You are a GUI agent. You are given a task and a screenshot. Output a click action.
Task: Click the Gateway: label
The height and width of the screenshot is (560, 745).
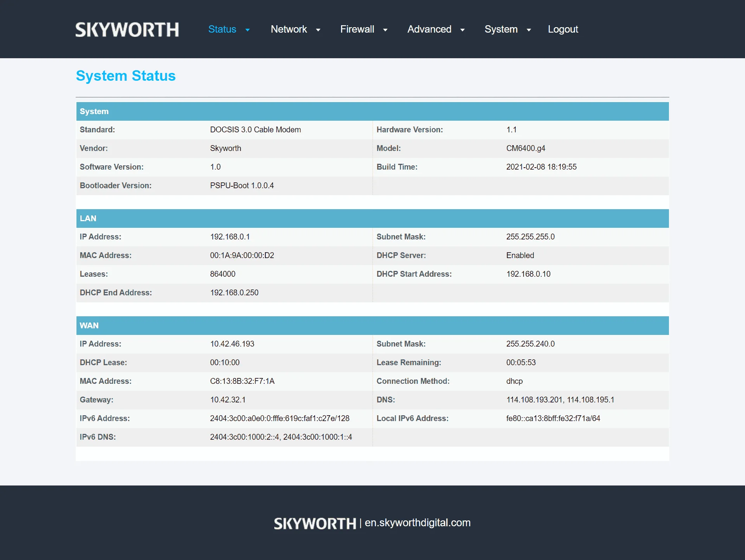point(97,400)
